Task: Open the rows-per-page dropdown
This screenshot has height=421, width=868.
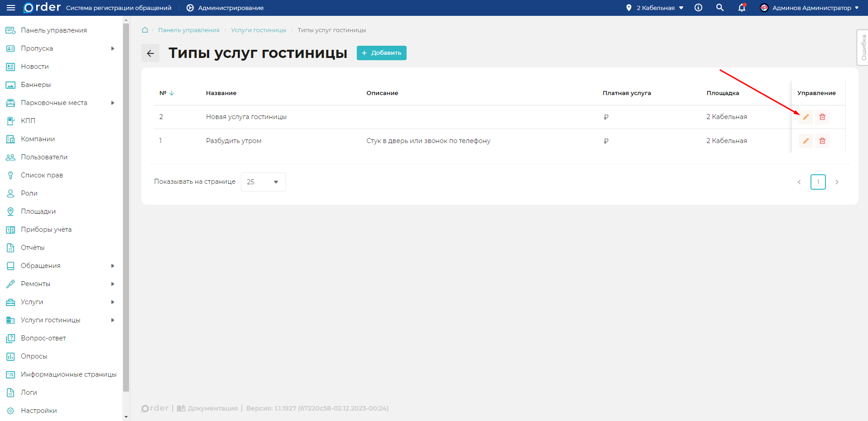Action: point(263,182)
